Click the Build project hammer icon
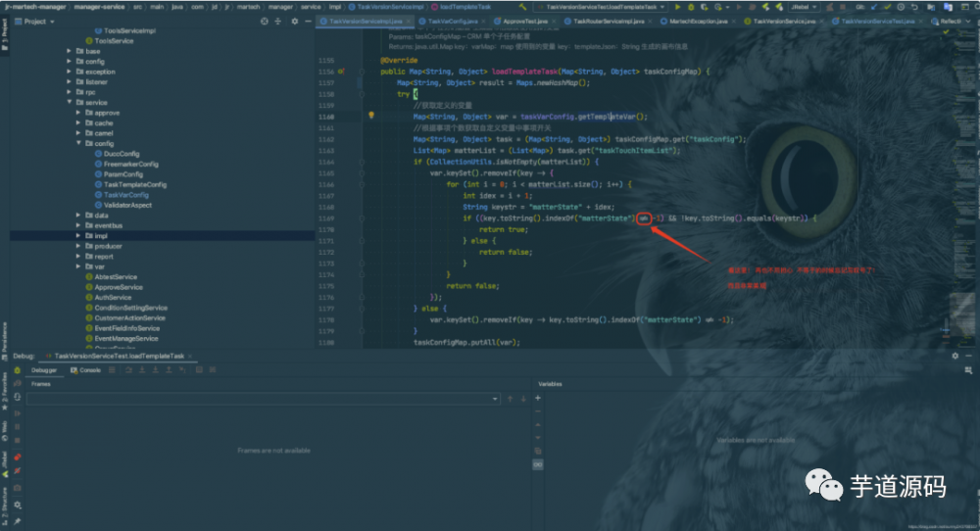This screenshot has width=980, height=531. point(522,7)
